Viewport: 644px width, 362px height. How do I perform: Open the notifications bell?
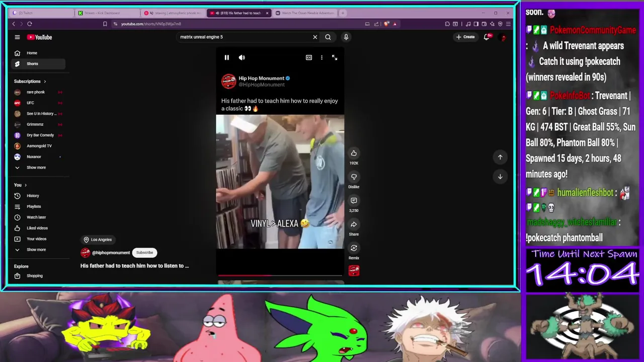tap(487, 37)
